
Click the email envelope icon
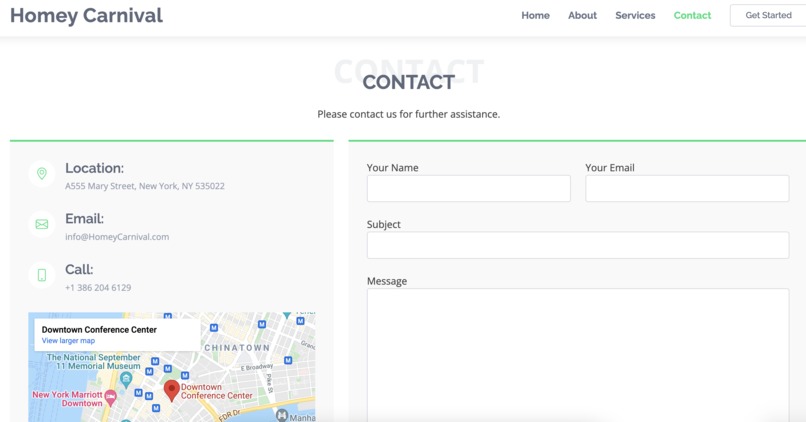coord(42,224)
